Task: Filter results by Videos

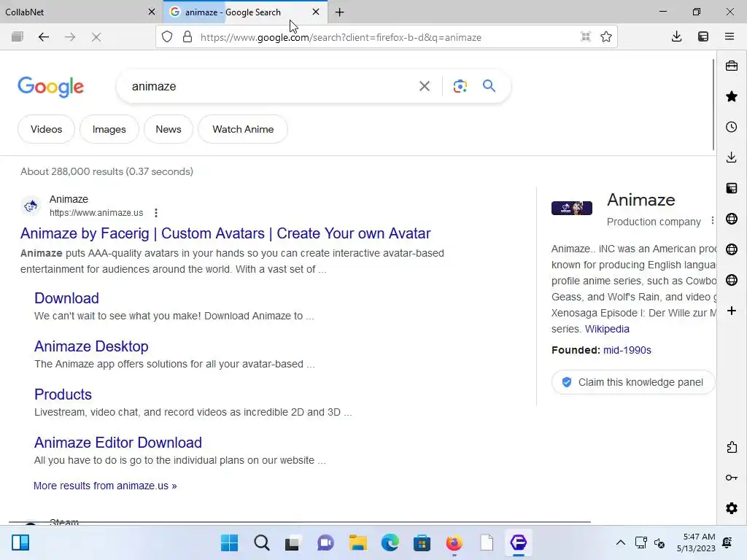Action: 46,129
